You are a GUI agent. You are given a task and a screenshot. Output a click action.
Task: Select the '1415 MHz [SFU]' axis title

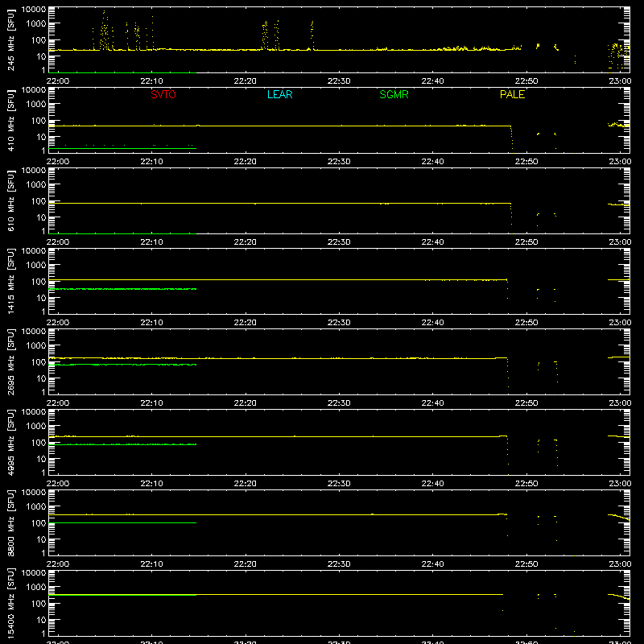point(11,281)
